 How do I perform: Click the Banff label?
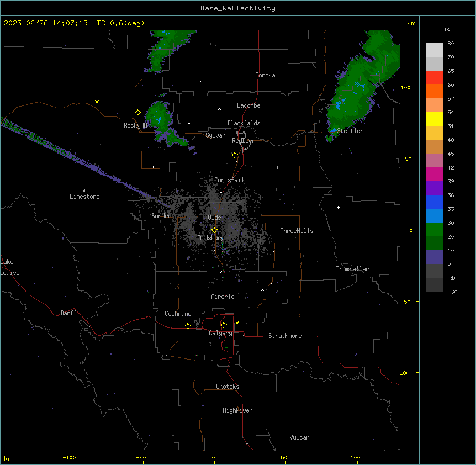[68, 313]
